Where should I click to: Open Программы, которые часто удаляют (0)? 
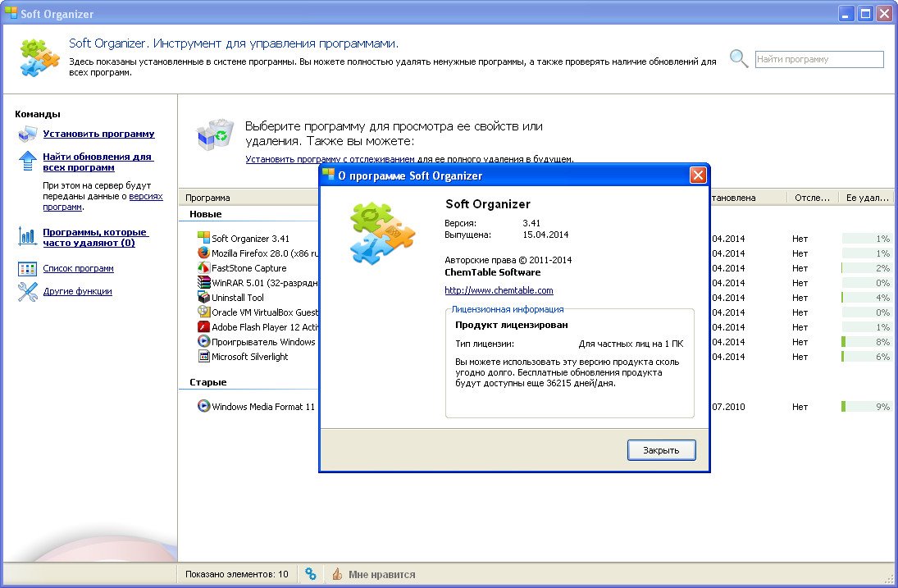coord(96,238)
